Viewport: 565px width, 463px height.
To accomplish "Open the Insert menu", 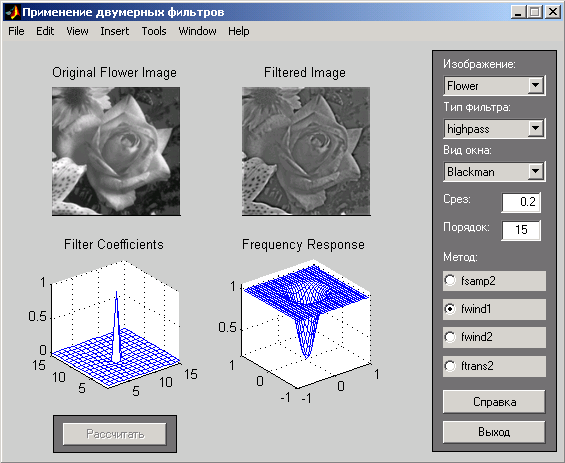I will [115, 31].
